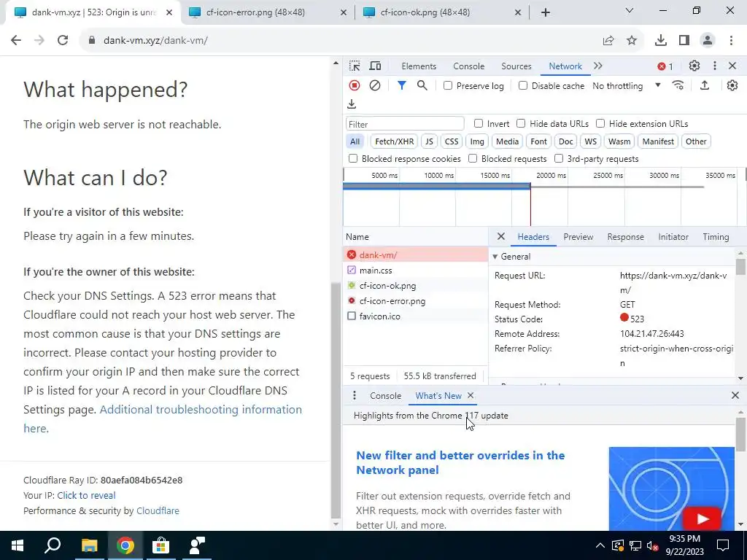Enable Preserve log checkbox
747x560 pixels.
click(447, 86)
